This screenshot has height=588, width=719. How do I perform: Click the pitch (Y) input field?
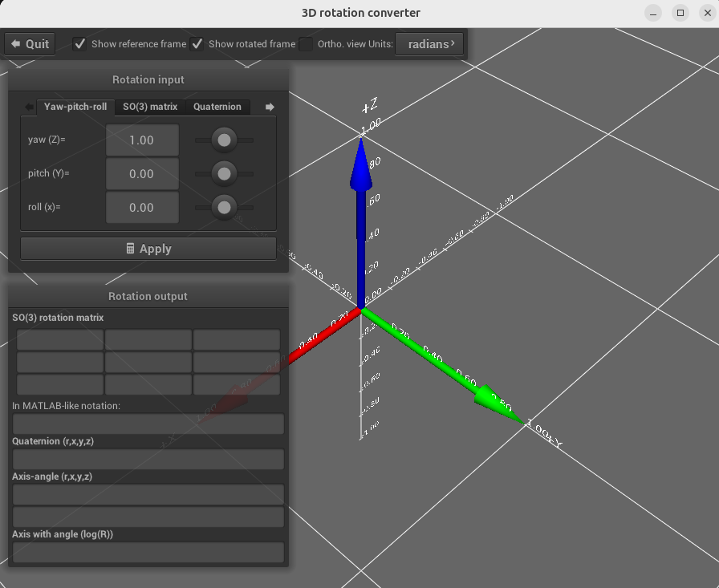point(142,174)
